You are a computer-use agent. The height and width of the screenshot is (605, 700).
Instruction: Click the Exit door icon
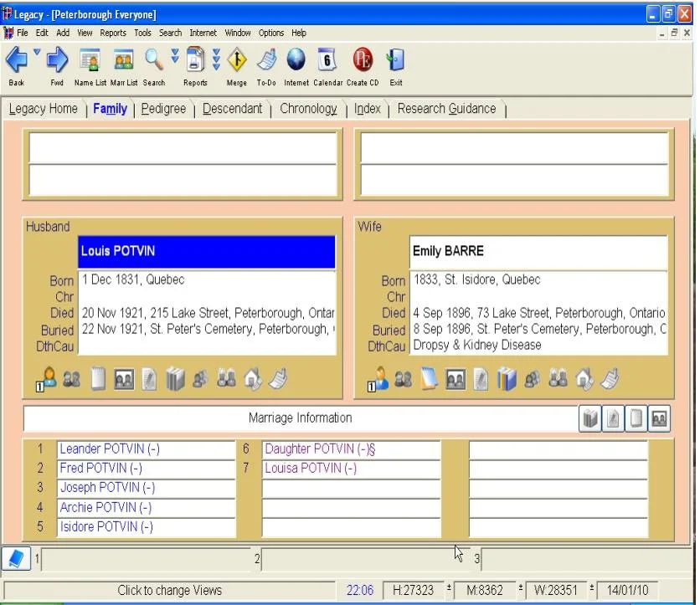pos(395,59)
